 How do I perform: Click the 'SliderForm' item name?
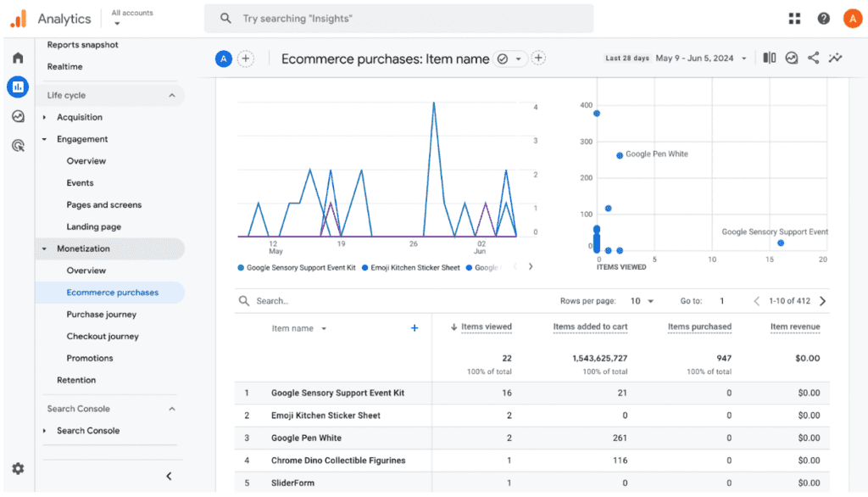coord(292,483)
